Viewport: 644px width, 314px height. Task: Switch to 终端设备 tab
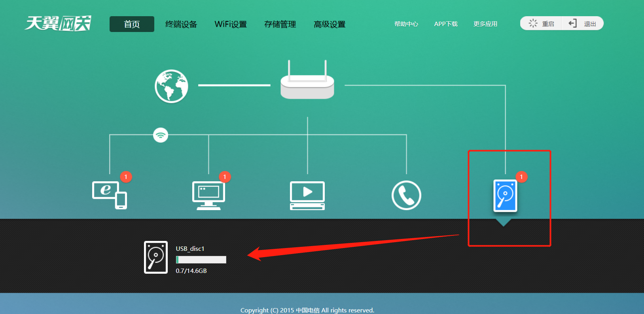(x=181, y=24)
